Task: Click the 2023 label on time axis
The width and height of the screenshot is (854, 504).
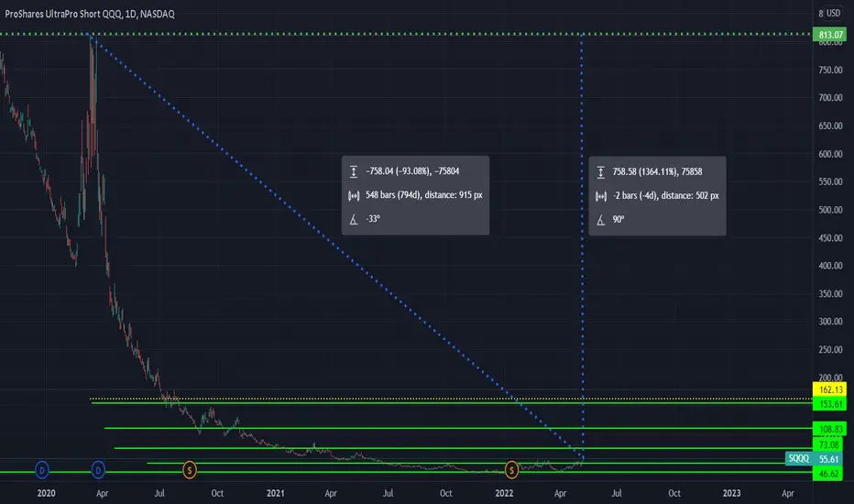Action: [731, 493]
